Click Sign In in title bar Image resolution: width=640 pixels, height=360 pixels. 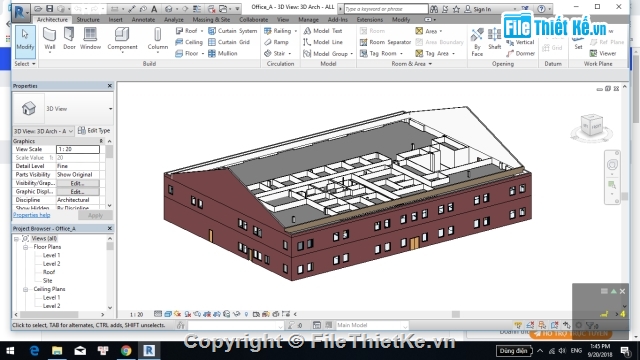tap(478, 9)
